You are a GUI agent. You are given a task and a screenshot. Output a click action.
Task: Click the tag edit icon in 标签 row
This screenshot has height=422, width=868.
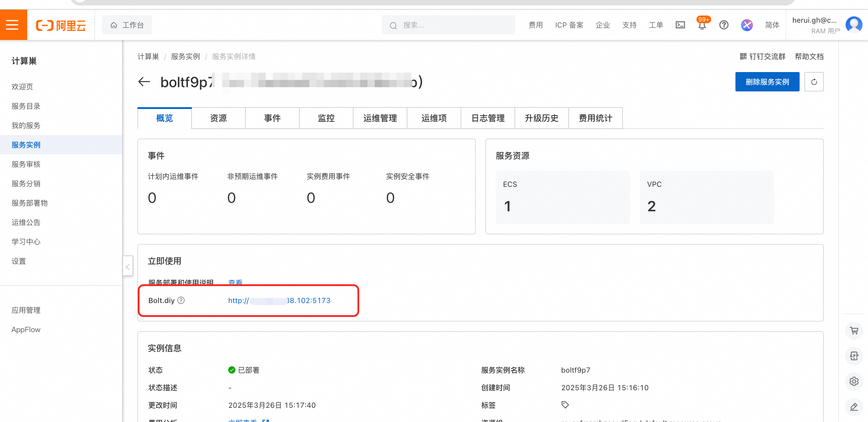click(x=565, y=405)
